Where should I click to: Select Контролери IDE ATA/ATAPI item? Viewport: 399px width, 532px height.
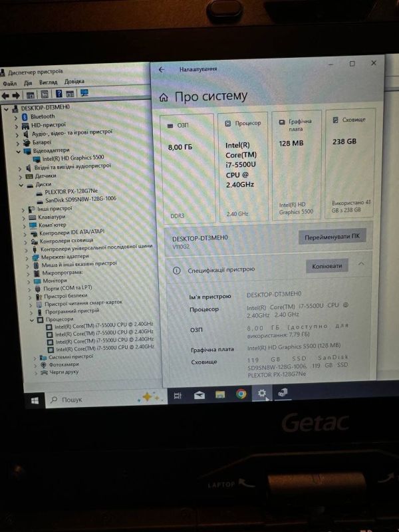(x=72, y=233)
